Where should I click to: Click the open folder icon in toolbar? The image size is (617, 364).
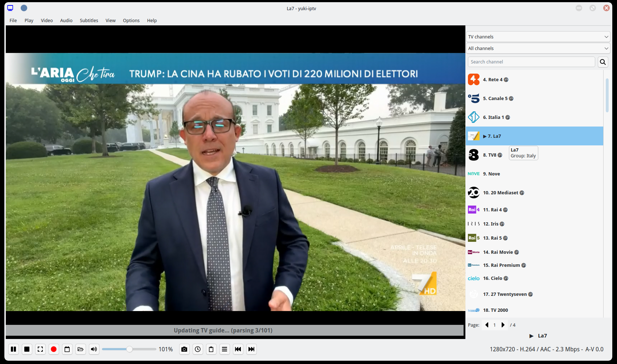[x=81, y=349]
